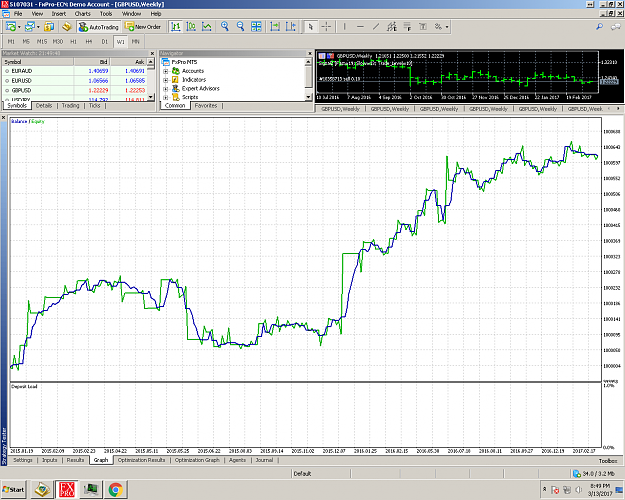This screenshot has width=625, height=500.
Task: Select the EURAUD row in Market Watch
Action: pyautogui.click(x=75, y=71)
